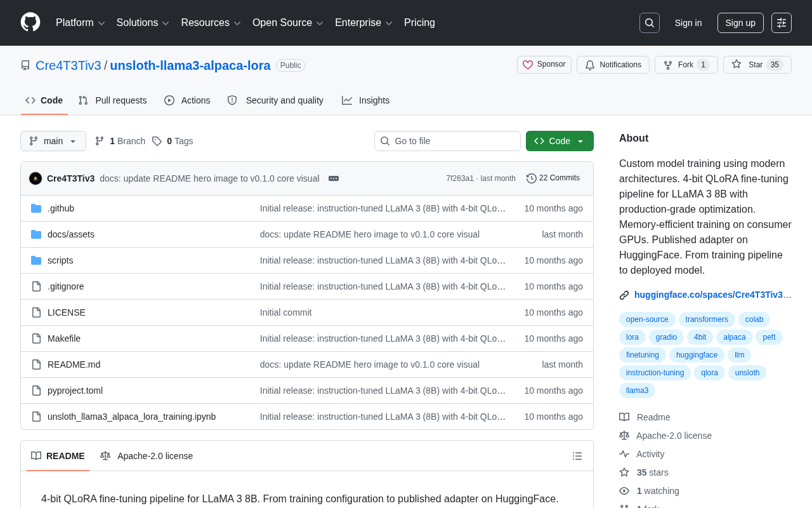The height and width of the screenshot is (508, 812).
Task: Click the scripts folder icon
Action: 36,260
